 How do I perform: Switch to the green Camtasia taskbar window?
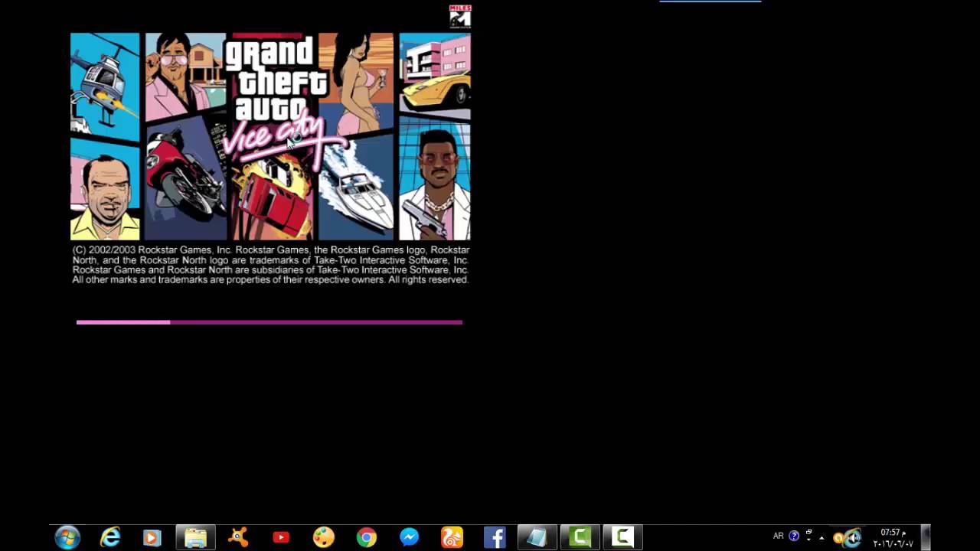(x=580, y=537)
